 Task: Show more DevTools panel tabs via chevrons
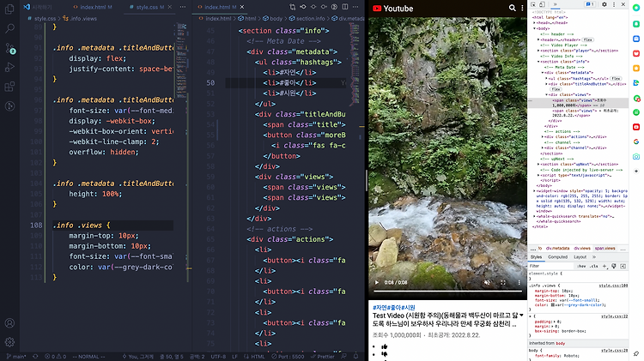click(555, 4)
